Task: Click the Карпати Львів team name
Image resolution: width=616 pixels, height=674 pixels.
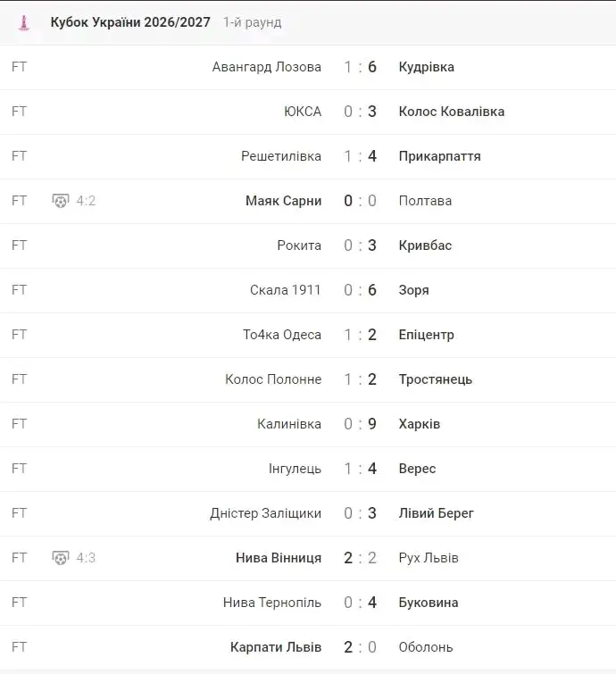Action: coord(276,647)
